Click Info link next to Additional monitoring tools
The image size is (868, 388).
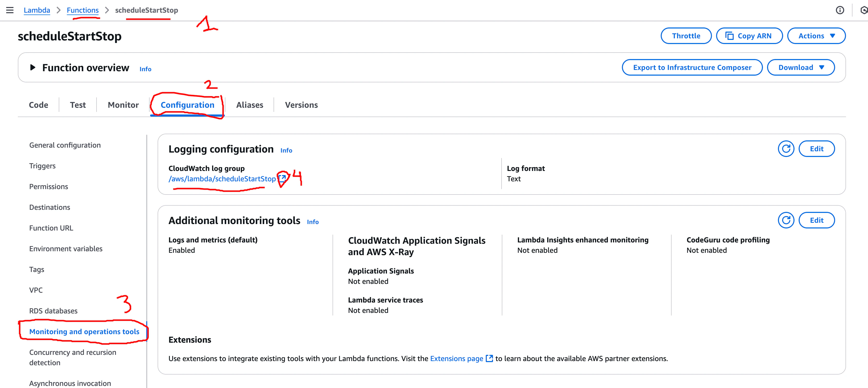click(x=313, y=222)
